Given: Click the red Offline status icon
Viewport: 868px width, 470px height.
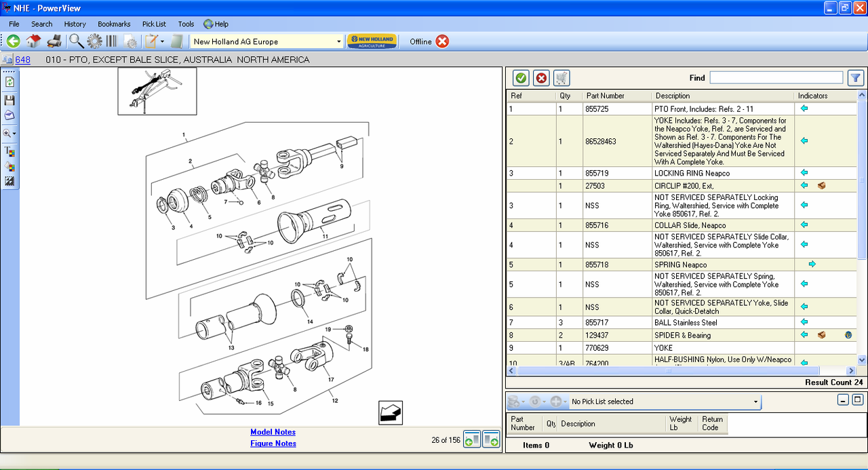Looking at the screenshot, I should [442, 41].
